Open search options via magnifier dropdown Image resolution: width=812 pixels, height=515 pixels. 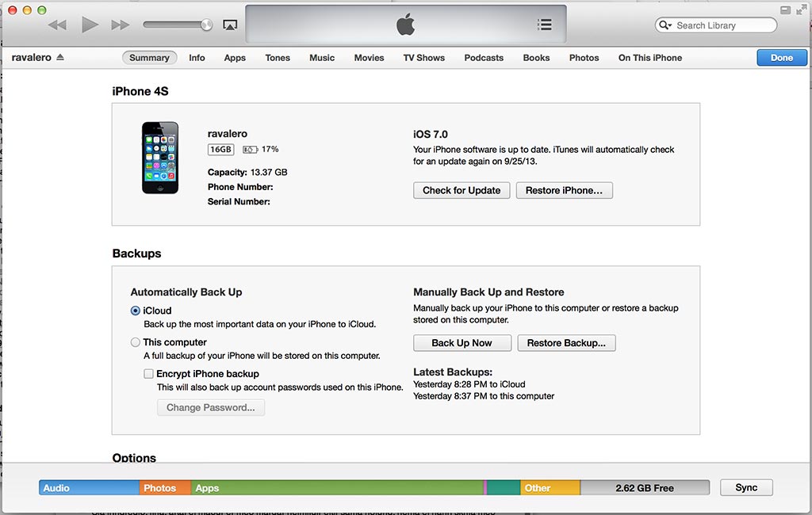(x=665, y=25)
